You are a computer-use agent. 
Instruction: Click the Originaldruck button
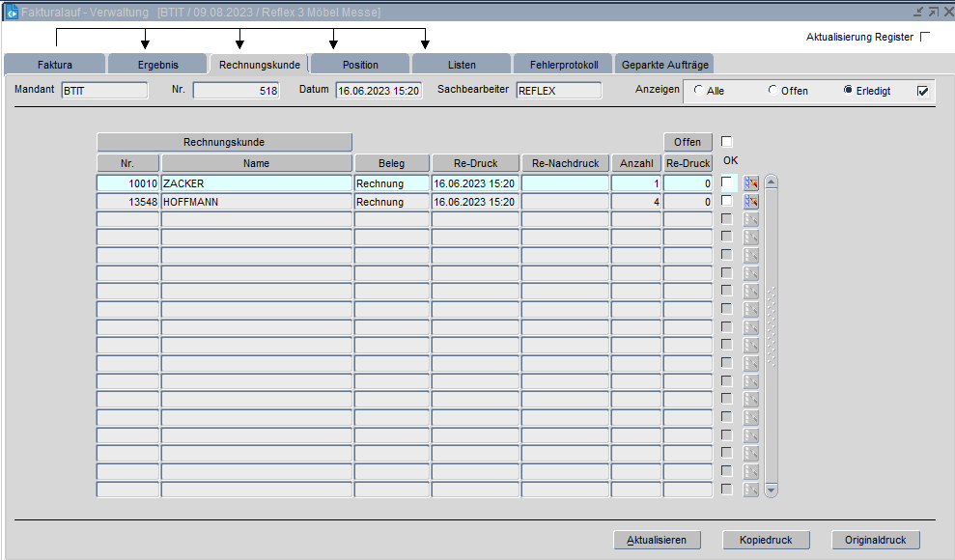(875, 540)
